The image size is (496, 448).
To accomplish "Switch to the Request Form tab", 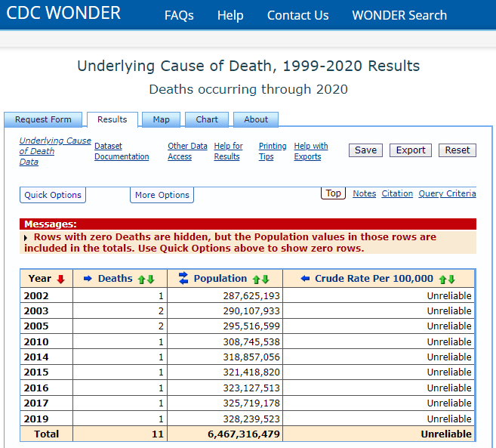I will pyautogui.click(x=43, y=119).
